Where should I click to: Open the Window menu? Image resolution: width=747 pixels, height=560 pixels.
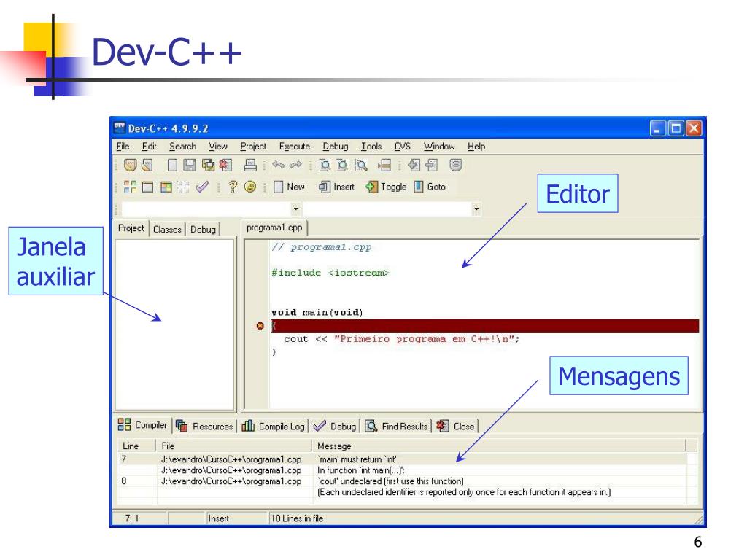tap(439, 146)
